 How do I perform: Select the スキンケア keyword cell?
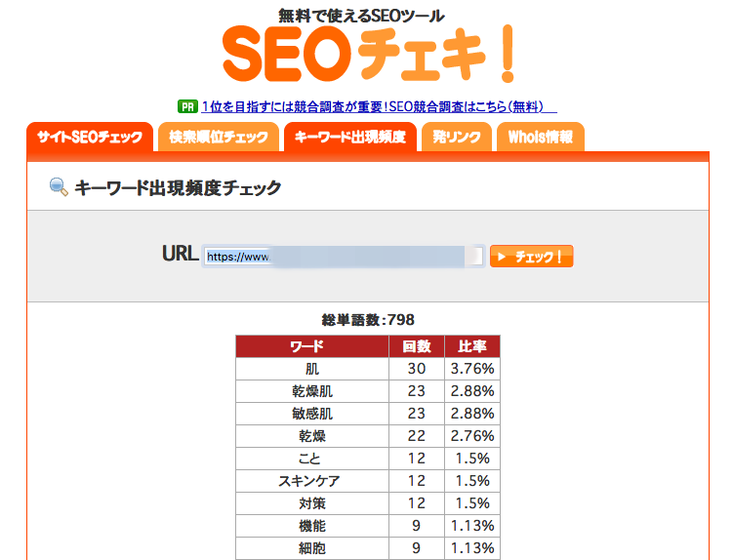[x=312, y=481]
